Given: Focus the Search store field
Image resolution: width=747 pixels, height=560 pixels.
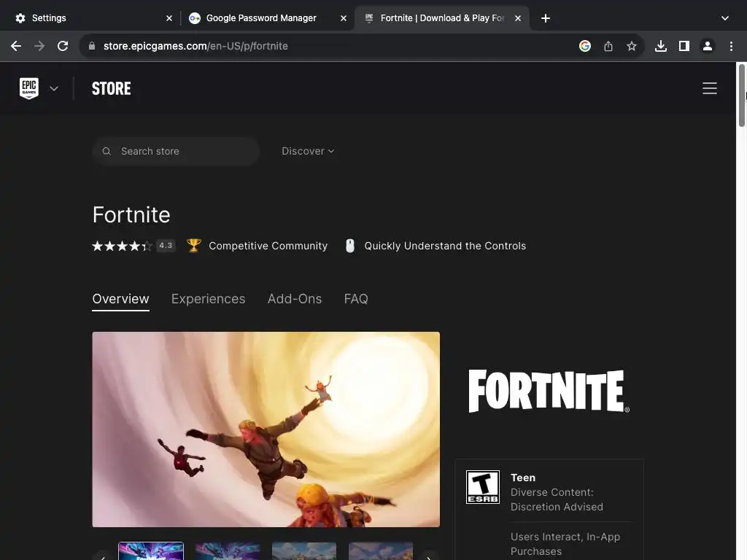Looking at the screenshot, I should coord(176,151).
